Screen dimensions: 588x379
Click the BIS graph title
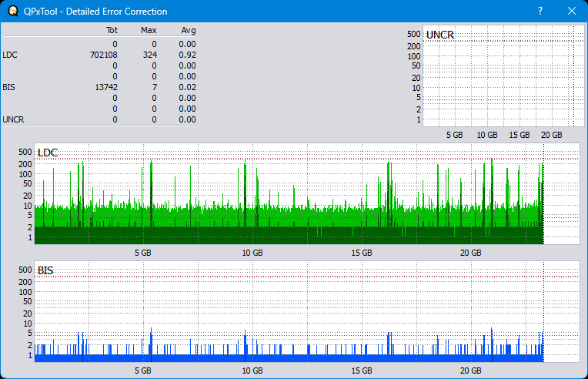point(45,270)
